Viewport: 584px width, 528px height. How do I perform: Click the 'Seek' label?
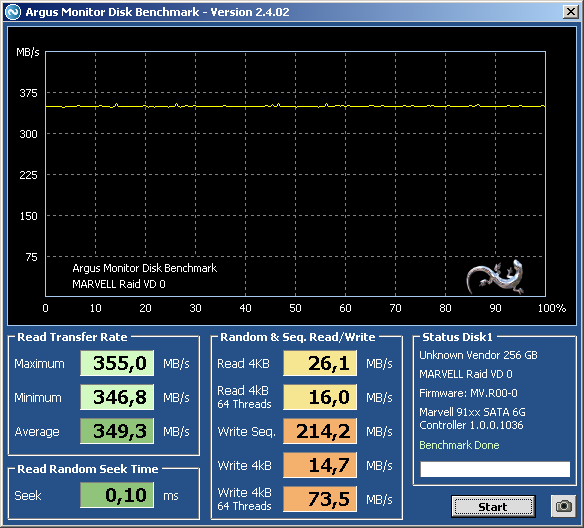point(28,496)
